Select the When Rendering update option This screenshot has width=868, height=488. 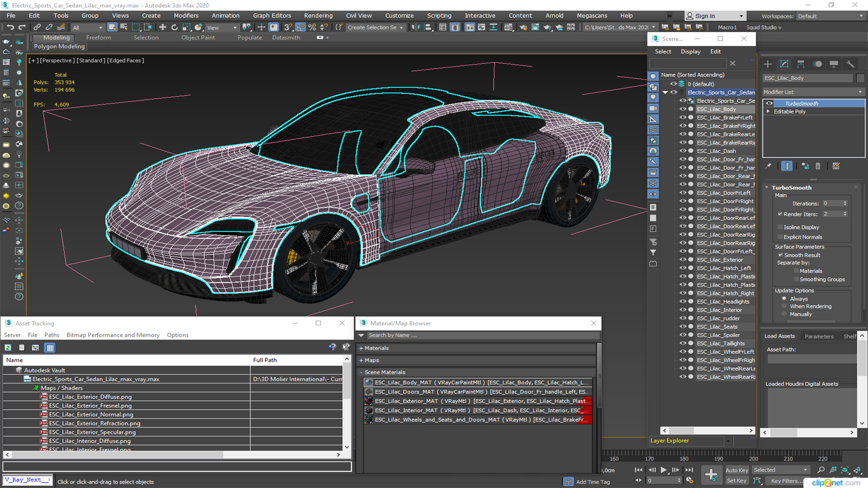pos(784,306)
